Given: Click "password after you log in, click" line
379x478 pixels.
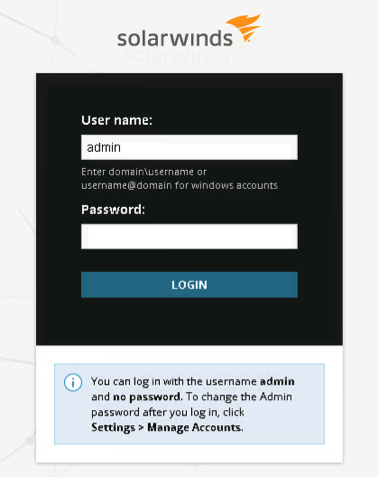Looking at the screenshot, I should pyautogui.click(x=168, y=412).
